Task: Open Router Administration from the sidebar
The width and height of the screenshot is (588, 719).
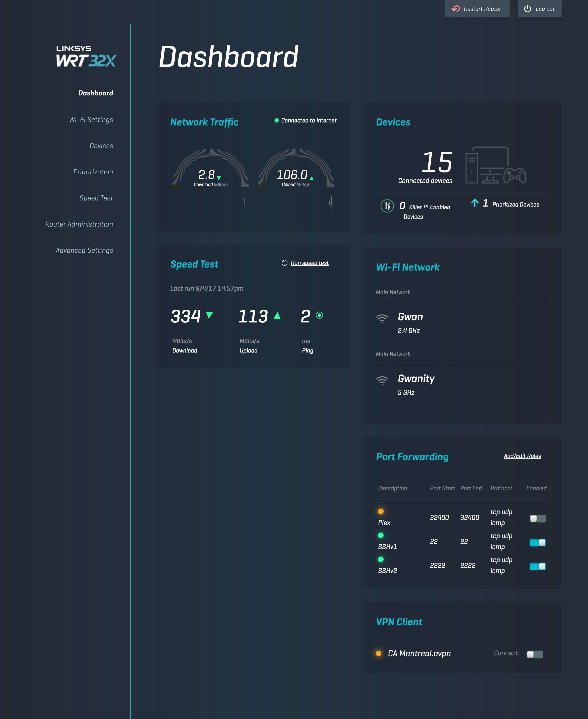Action: coord(79,224)
